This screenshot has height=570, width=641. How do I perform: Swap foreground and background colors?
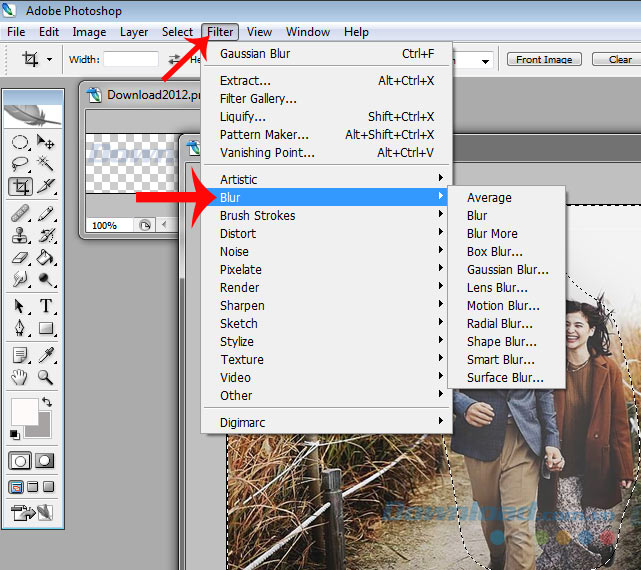pos(47,402)
